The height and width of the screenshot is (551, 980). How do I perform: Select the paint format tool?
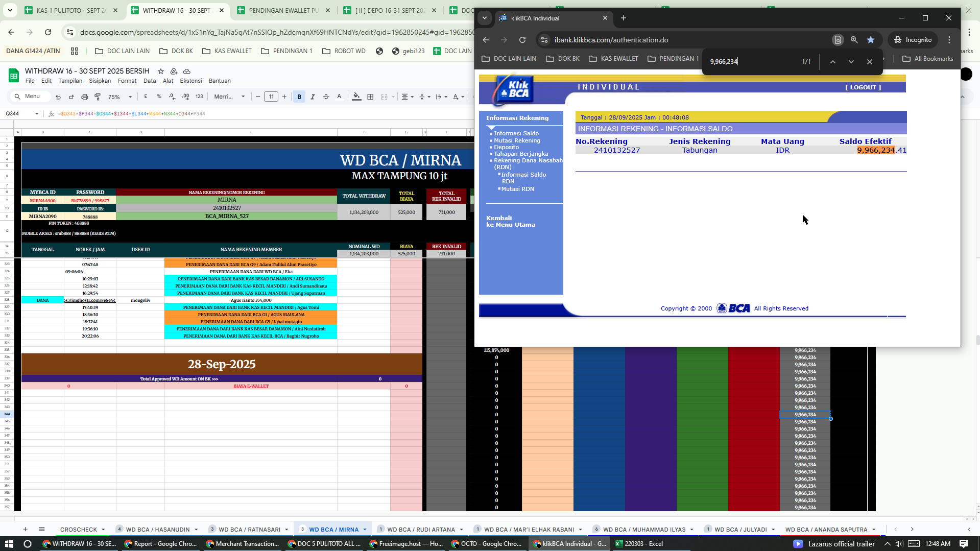[x=98, y=97]
